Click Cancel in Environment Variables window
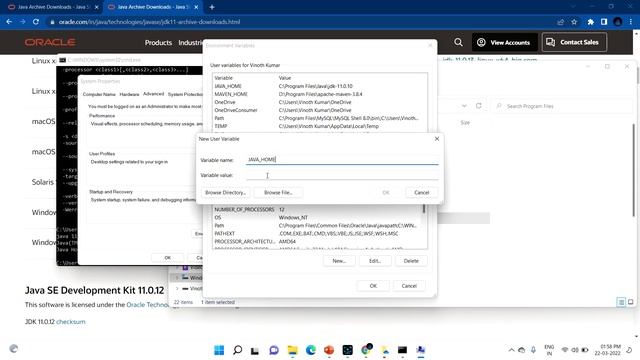Viewport: 640px width, 360px height. point(409,286)
